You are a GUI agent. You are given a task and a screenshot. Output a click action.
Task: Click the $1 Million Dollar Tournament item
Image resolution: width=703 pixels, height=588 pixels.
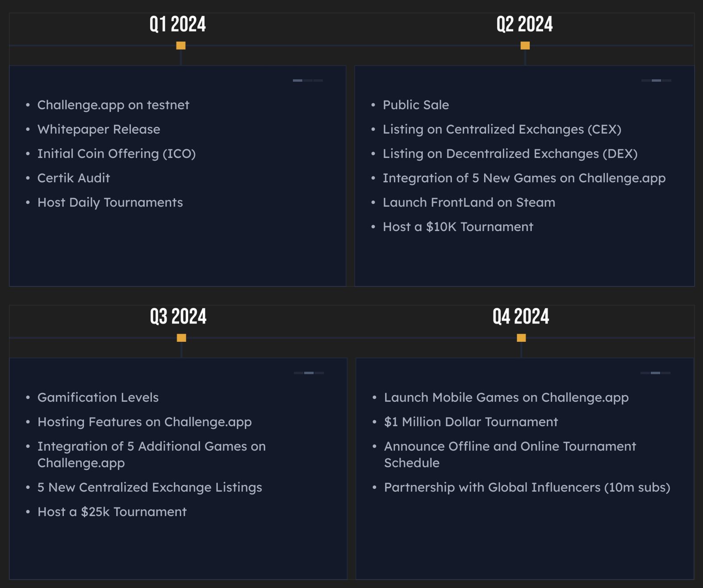point(471,422)
